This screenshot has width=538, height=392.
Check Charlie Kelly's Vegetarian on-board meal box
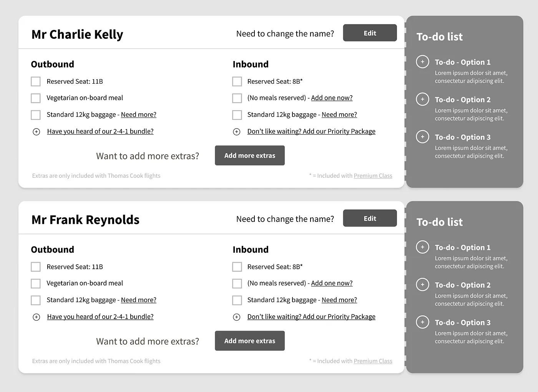click(x=36, y=98)
